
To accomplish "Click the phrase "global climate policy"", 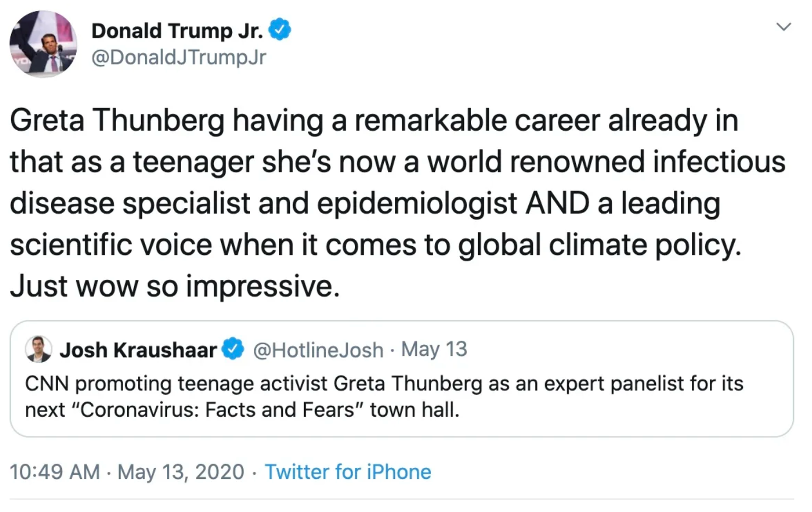I will pos(599,245).
